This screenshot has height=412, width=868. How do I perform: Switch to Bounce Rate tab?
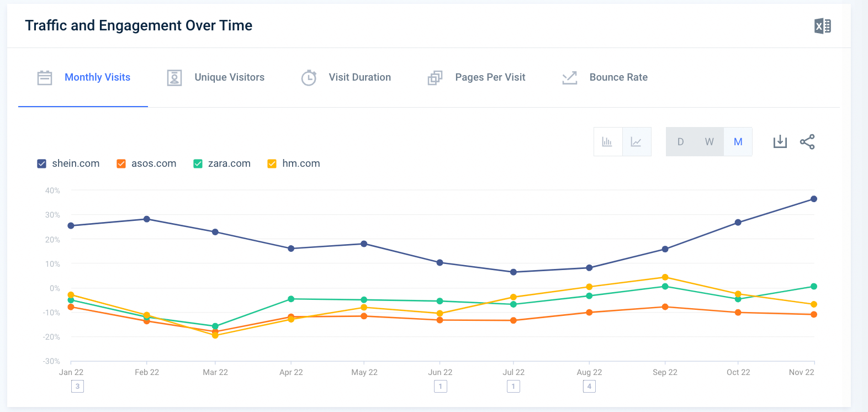coord(605,78)
